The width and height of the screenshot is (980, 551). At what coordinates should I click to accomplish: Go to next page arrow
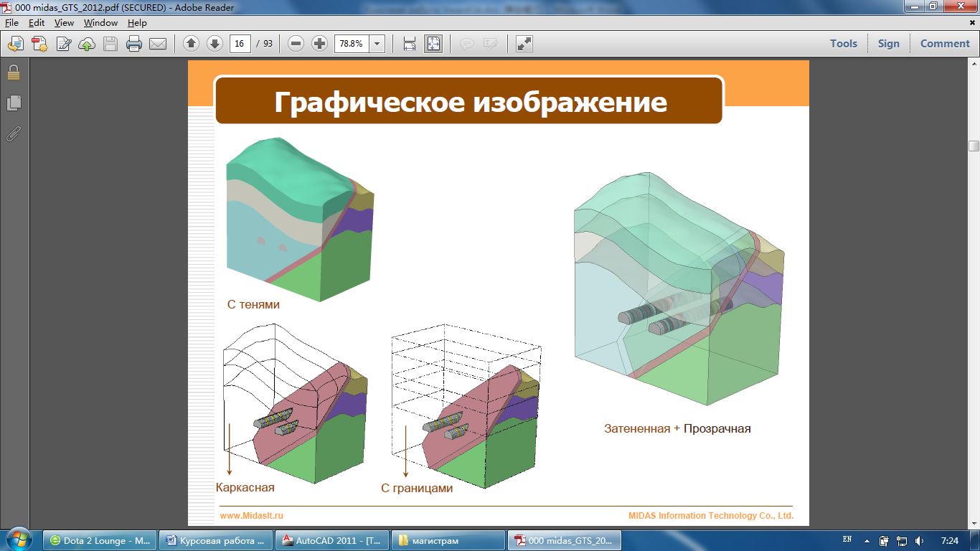pyautogui.click(x=215, y=44)
